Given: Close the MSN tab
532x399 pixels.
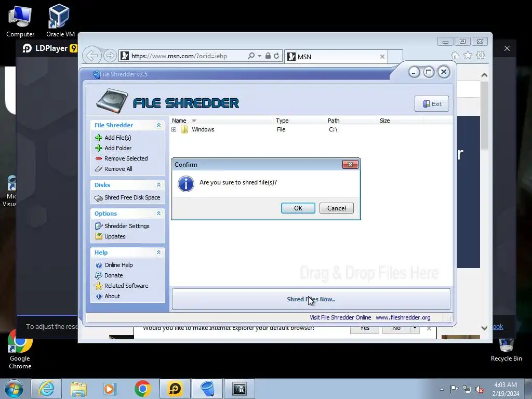Looking at the screenshot, I should 382,57.
